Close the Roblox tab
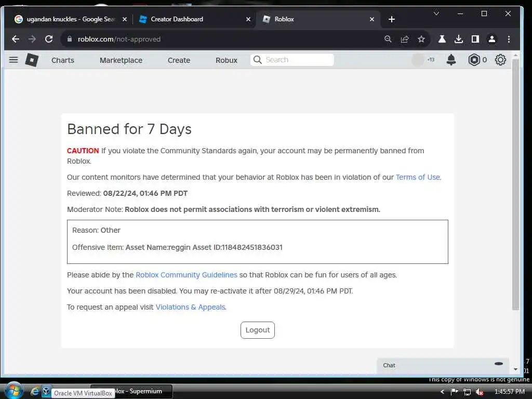The image size is (532, 399). 372,19
